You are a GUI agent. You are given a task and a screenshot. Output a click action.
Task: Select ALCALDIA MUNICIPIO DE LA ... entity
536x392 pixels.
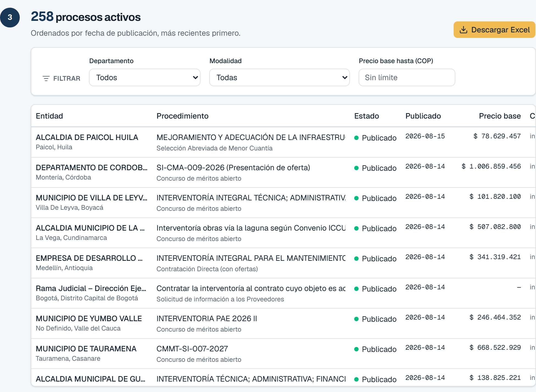pos(90,228)
